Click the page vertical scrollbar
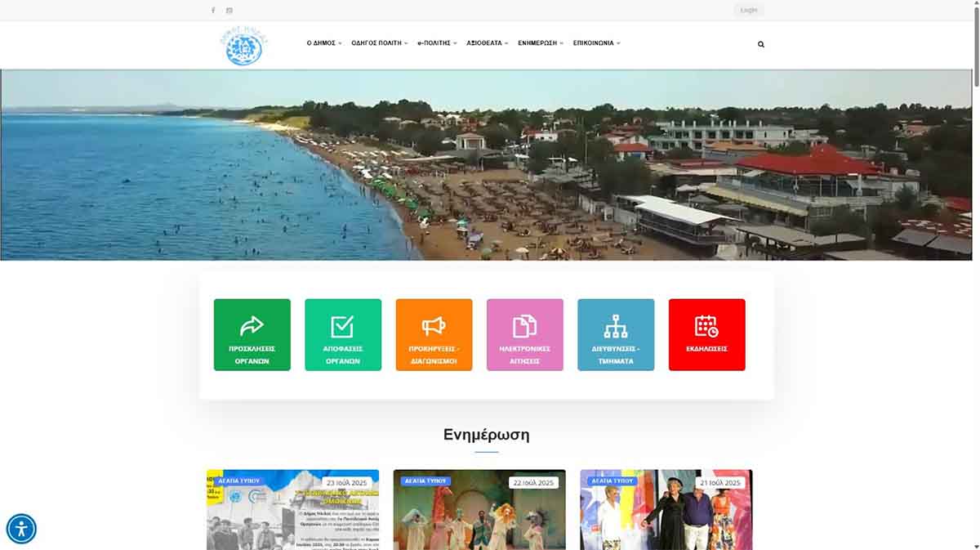980x550 pixels. coord(975,275)
